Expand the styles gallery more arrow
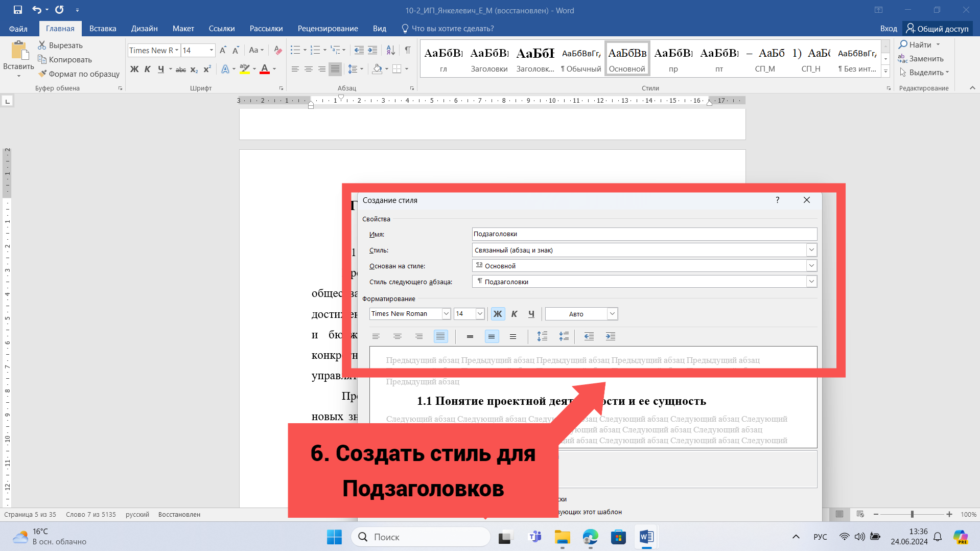 (x=885, y=72)
